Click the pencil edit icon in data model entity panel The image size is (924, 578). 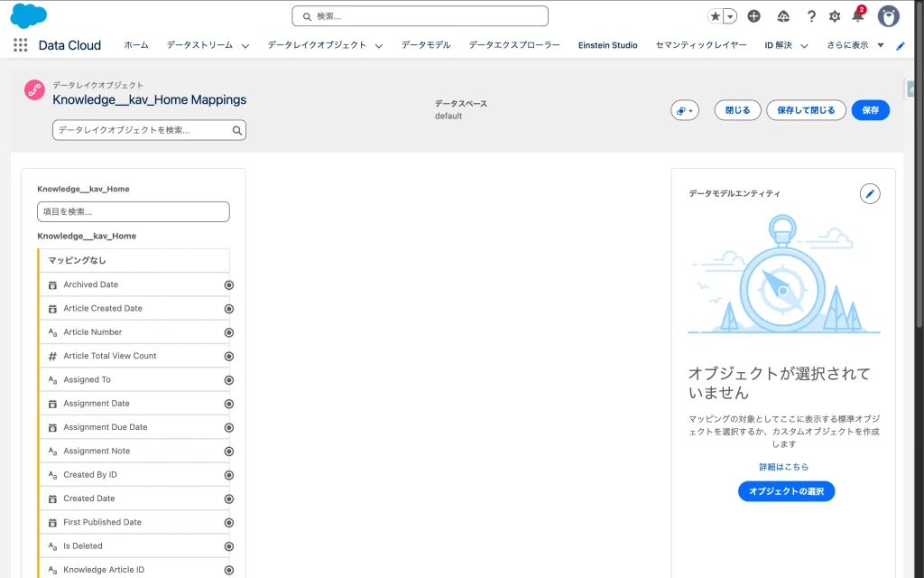[870, 193]
